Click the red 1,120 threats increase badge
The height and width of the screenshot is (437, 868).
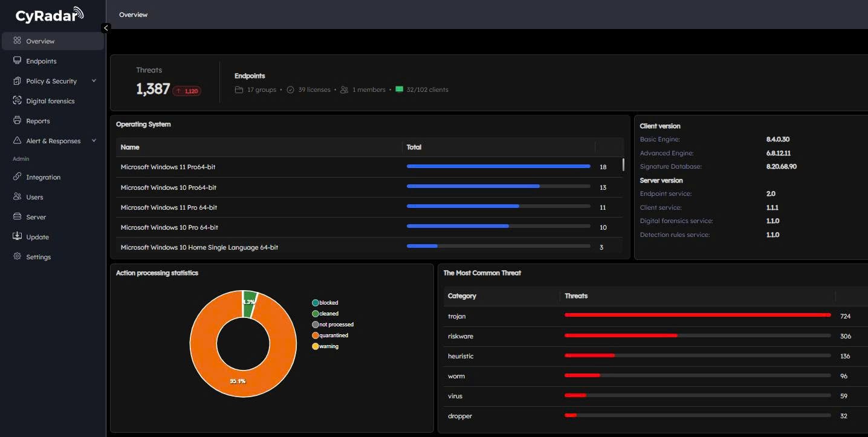[x=187, y=91]
